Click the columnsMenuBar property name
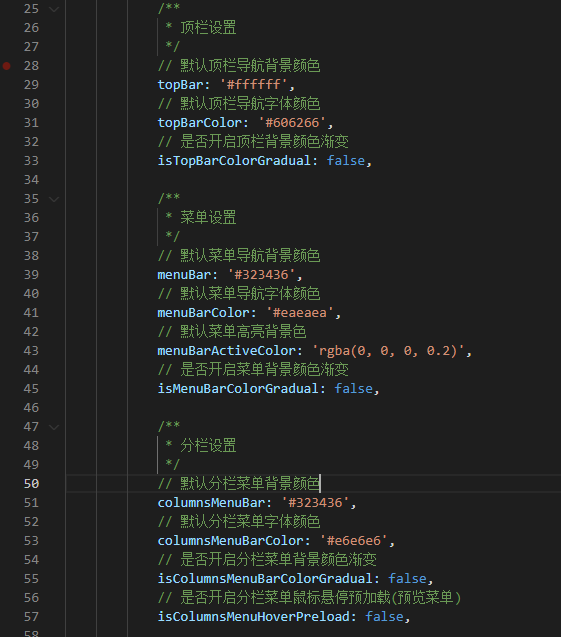 coord(211,503)
